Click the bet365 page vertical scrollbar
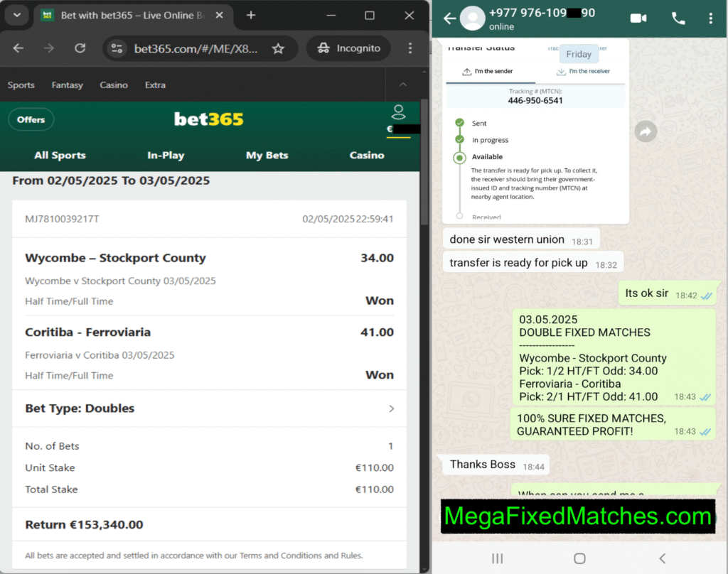The image size is (728, 574). pyautogui.click(x=424, y=163)
